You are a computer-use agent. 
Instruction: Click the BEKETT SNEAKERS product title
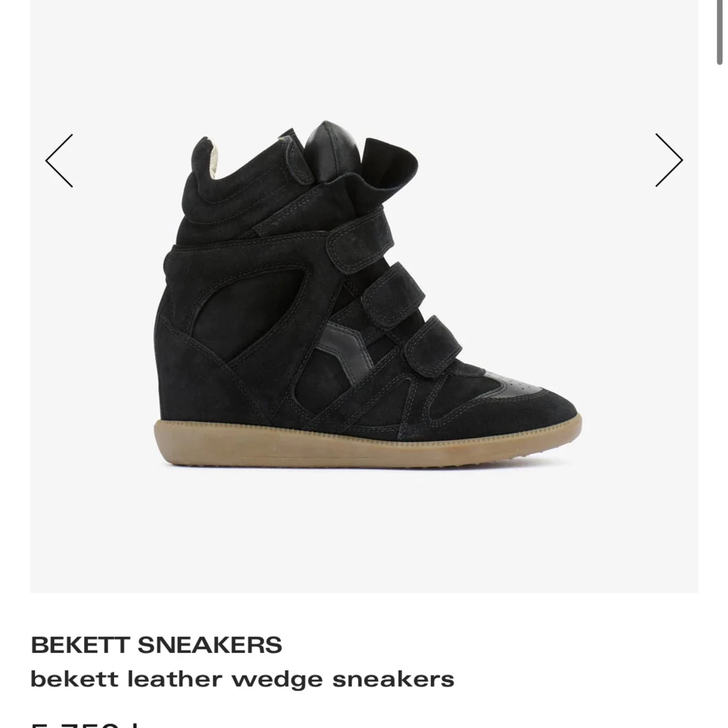(156, 645)
